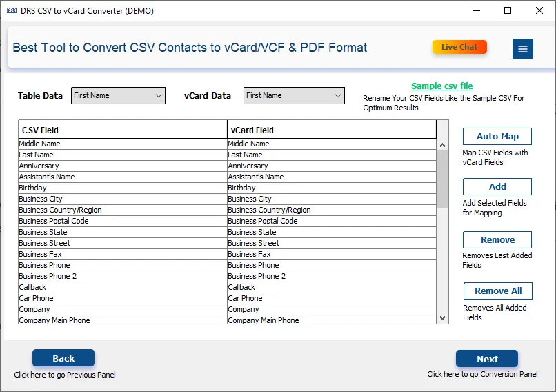Select vCard field cell Anniversary
This screenshot has height=392, width=556.
[x=332, y=166]
